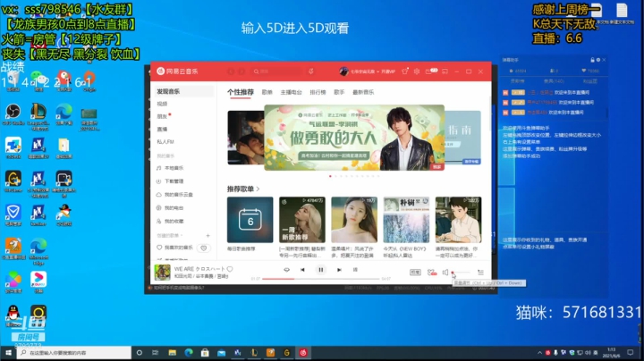The image size is (644, 361).
Task: Like the song WE ARE with heart icon
Action: coord(230,269)
